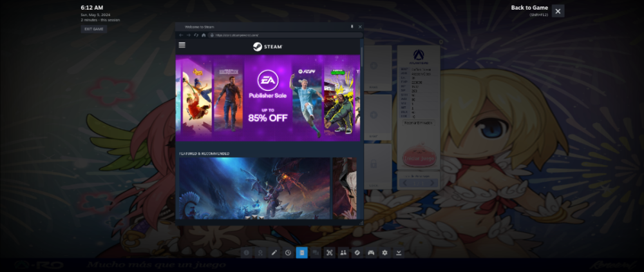Open the Screenshots capture icon
The height and width of the screenshot is (272, 644).
click(x=329, y=253)
